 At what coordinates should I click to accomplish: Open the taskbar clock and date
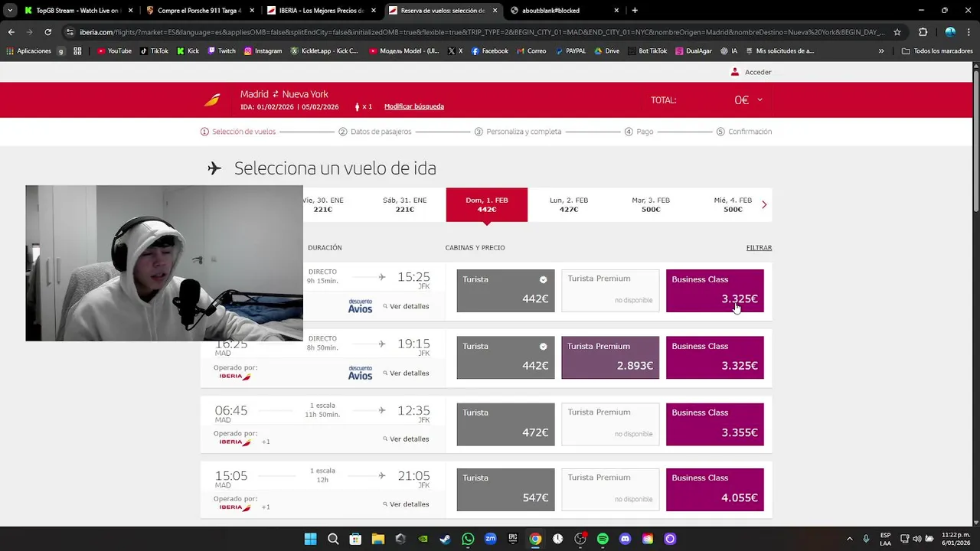tap(957, 539)
